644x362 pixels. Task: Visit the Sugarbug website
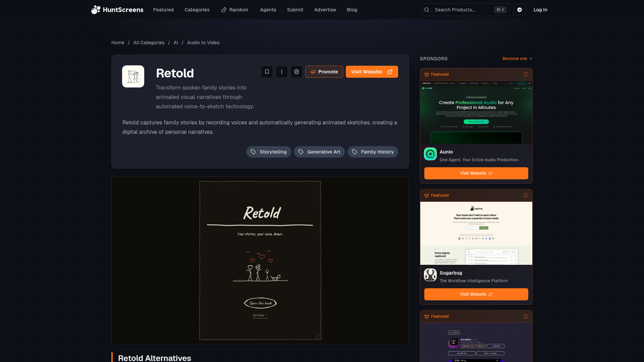476,294
